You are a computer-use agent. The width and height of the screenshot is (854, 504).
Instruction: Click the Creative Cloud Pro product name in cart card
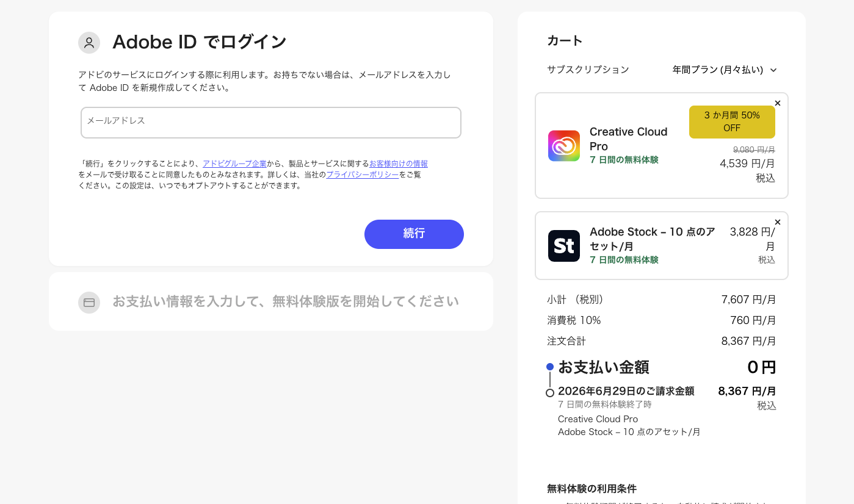pyautogui.click(x=629, y=139)
